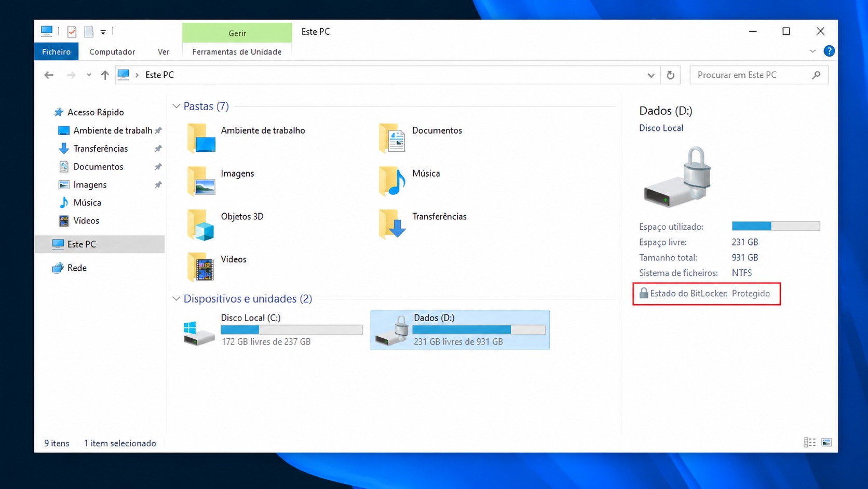Image resolution: width=868 pixels, height=489 pixels.
Task: Click the search magnifier icon
Action: pos(816,75)
